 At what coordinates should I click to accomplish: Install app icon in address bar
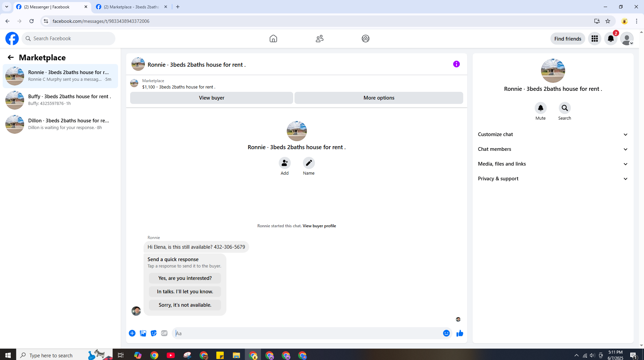(x=597, y=21)
